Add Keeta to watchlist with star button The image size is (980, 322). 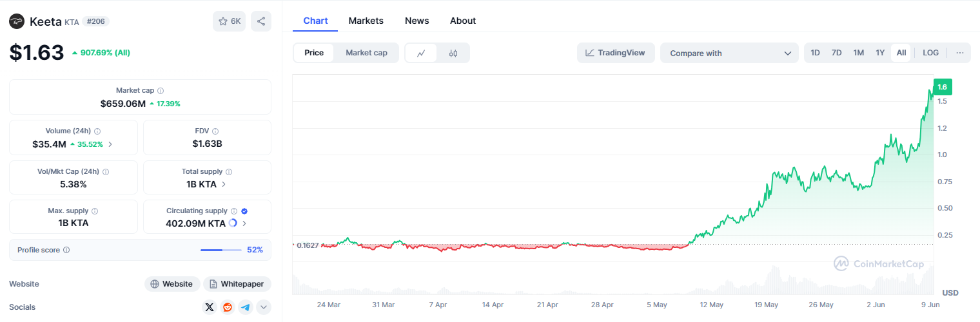229,21
